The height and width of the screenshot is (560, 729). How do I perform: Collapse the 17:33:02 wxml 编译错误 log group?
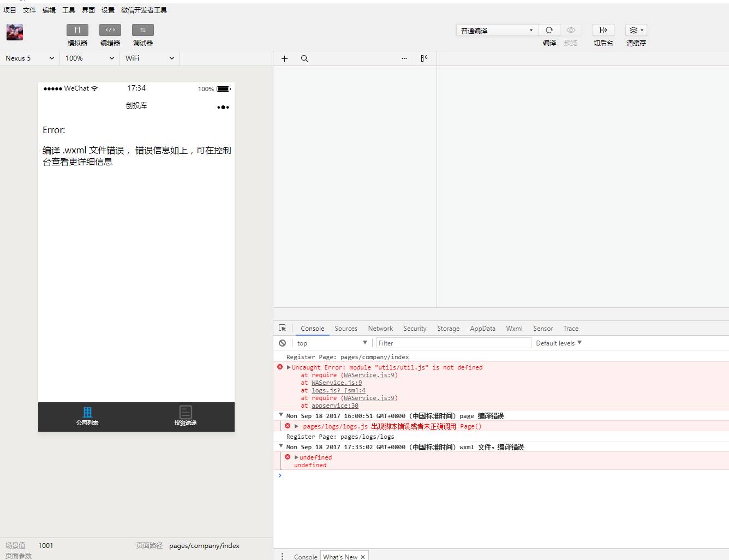click(x=281, y=446)
